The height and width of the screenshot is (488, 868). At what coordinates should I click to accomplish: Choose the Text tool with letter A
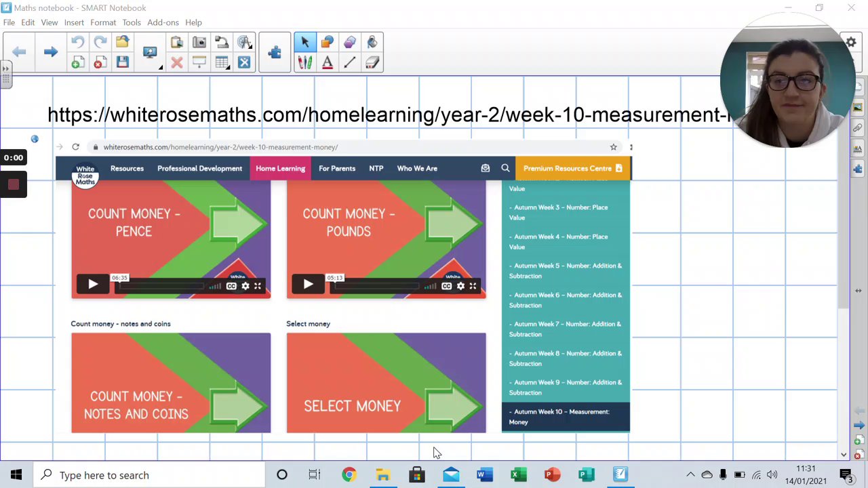[x=328, y=63]
